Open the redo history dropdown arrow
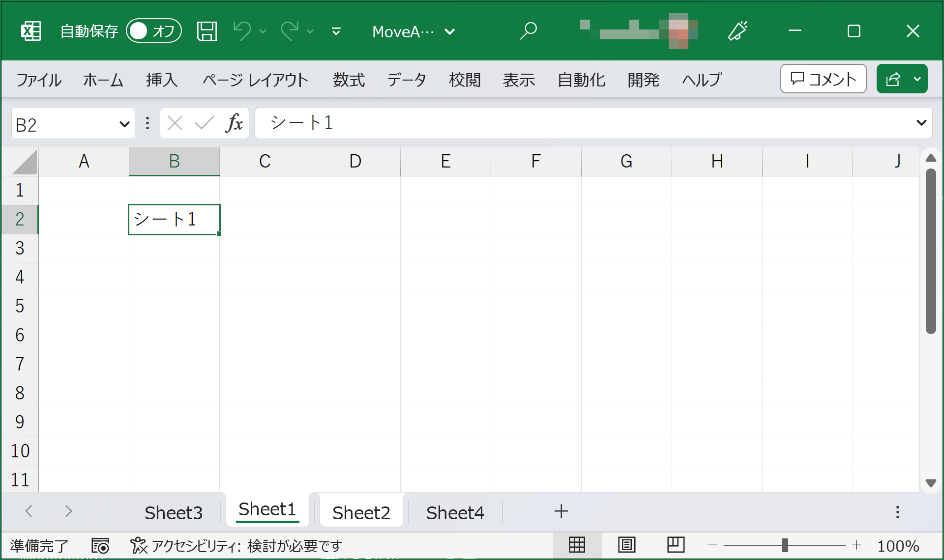This screenshot has width=944, height=560. pyautogui.click(x=310, y=31)
